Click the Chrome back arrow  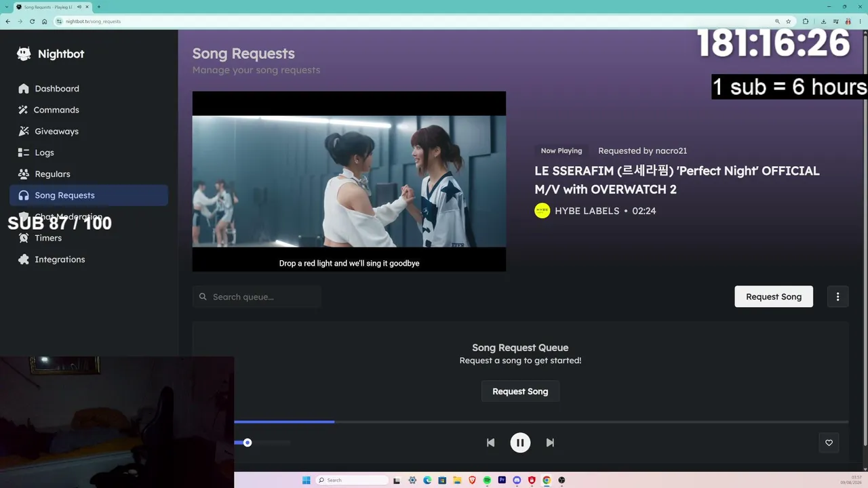tap(7, 21)
